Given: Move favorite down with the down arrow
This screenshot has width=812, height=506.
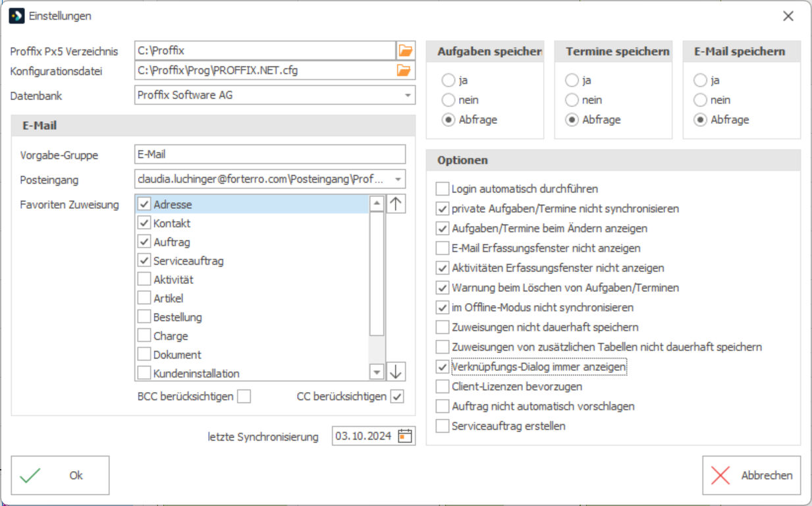Looking at the screenshot, I should coord(396,372).
